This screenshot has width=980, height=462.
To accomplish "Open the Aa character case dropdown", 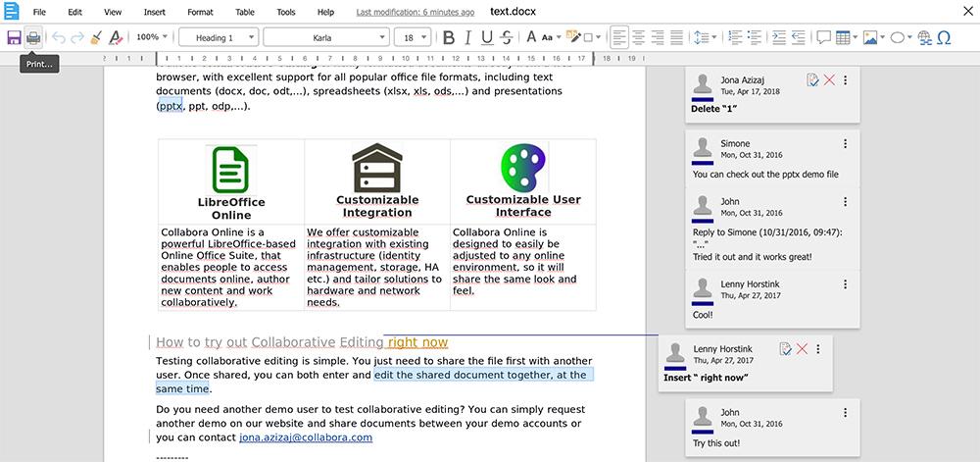I will coord(551,37).
